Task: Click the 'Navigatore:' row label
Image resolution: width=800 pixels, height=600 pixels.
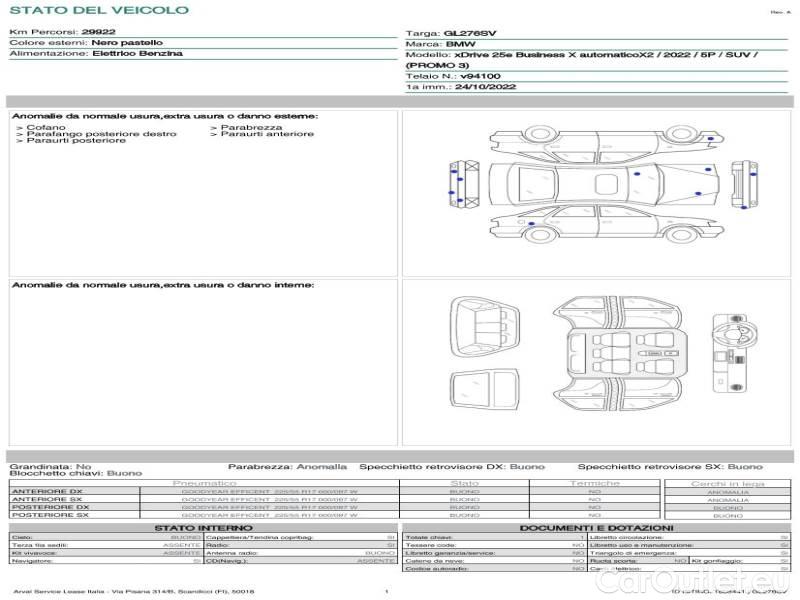Action: click(32, 561)
